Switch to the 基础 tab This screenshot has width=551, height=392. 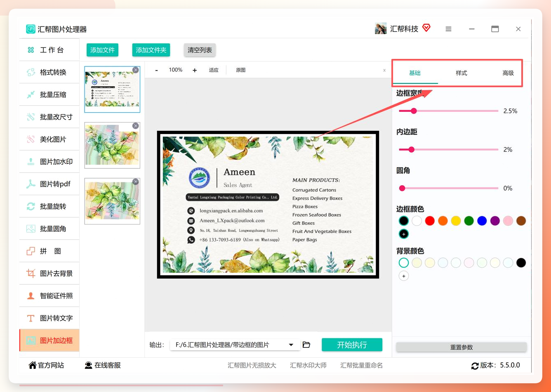415,73
